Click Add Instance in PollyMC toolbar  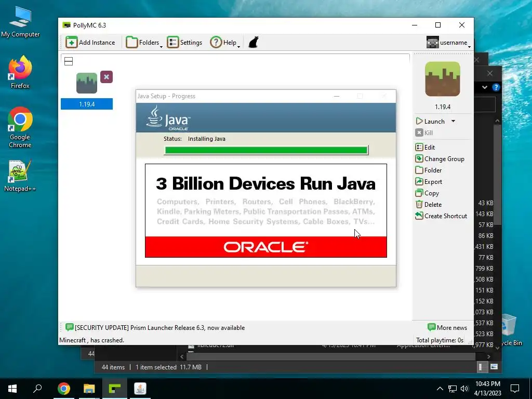pyautogui.click(x=90, y=43)
